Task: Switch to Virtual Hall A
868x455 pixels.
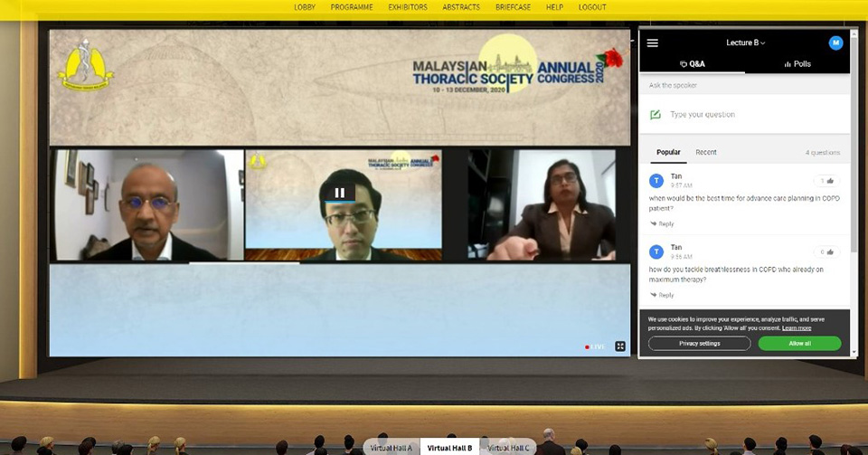Action: pyautogui.click(x=391, y=448)
